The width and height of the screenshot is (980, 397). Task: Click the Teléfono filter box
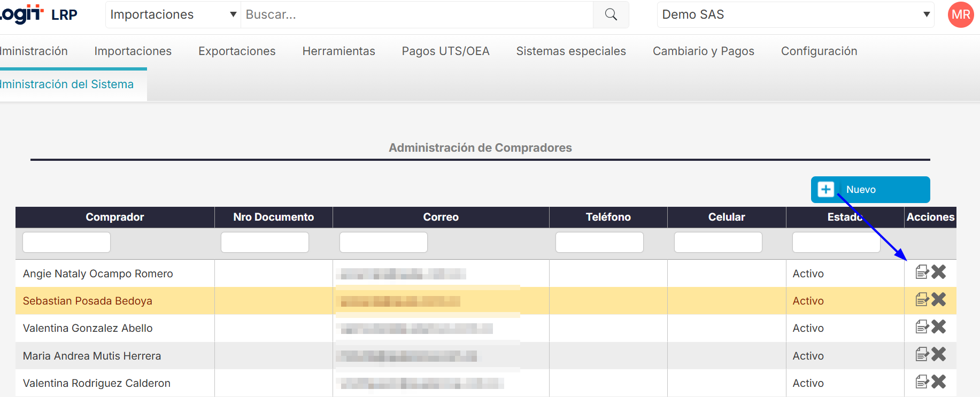tap(599, 242)
